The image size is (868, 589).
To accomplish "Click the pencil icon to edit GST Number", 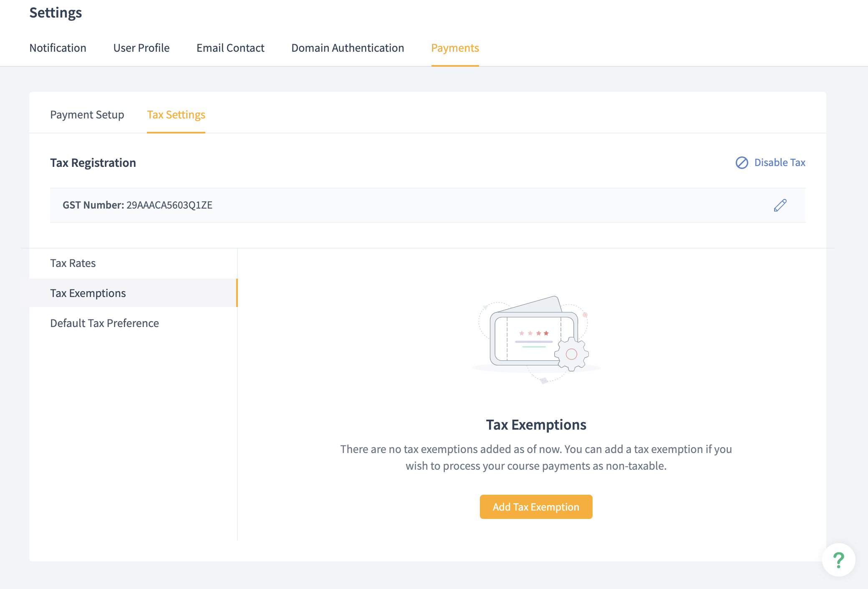I will 780,205.
